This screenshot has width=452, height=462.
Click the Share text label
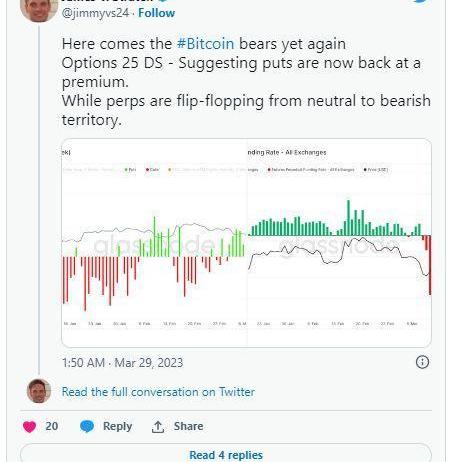tap(188, 426)
